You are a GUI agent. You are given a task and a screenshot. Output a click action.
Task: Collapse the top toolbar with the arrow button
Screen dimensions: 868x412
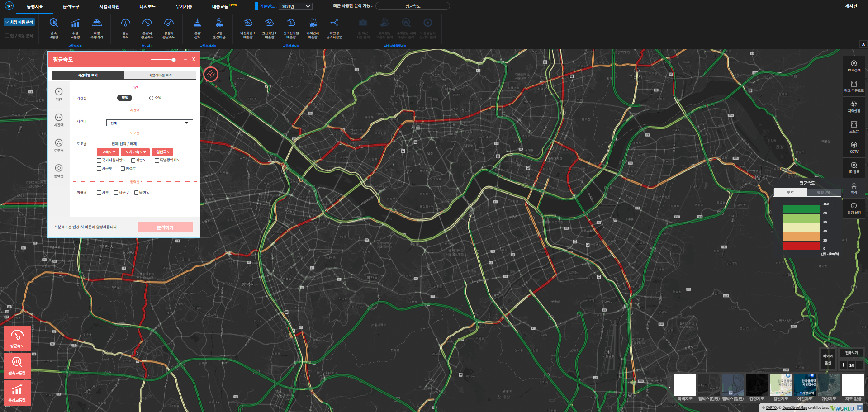[x=863, y=44]
